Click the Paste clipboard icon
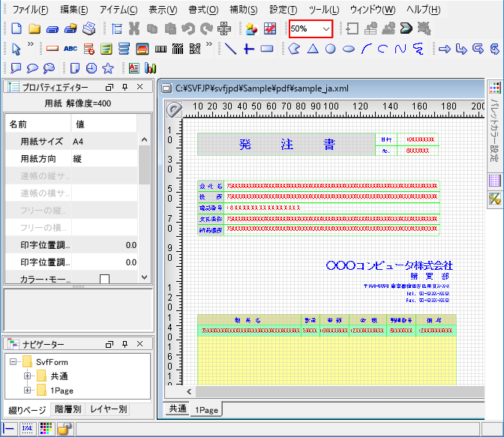Viewport: 504px width, 437px height. [170, 28]
